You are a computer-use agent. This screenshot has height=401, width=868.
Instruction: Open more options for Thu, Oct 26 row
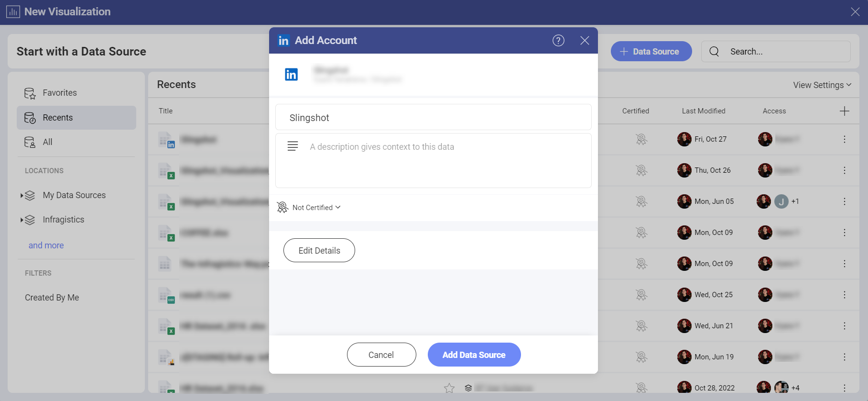(845, 170)
